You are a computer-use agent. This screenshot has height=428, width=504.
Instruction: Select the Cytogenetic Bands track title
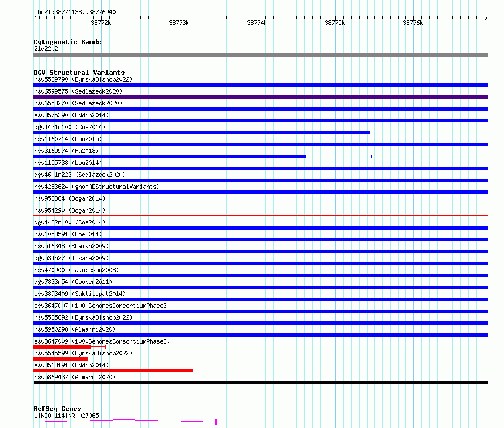coord(67,42)
